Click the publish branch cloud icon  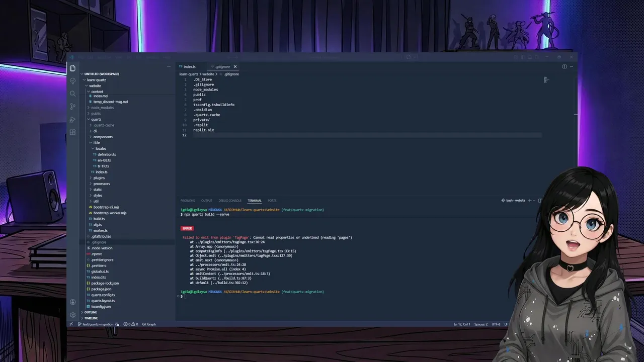pos(117,324)
